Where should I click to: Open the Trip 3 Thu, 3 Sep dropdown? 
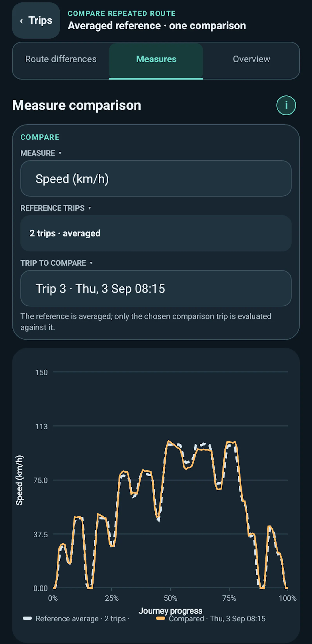click(156, 288)
